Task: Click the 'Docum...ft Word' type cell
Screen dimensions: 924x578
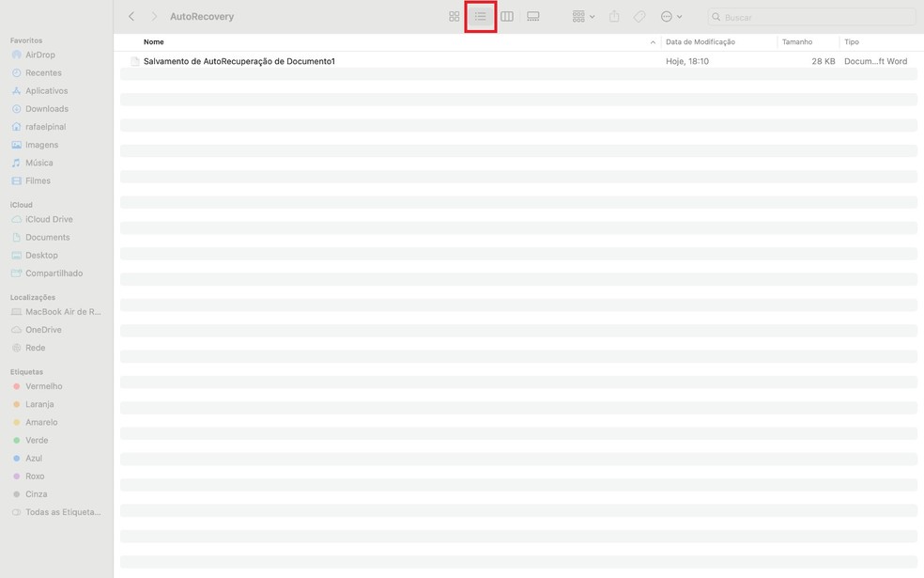Action: 876,61
